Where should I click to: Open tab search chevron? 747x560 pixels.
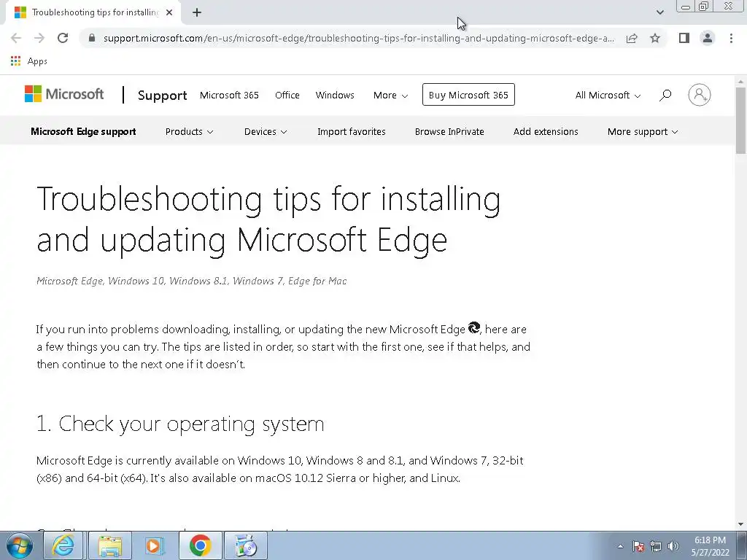click(659, 12)
